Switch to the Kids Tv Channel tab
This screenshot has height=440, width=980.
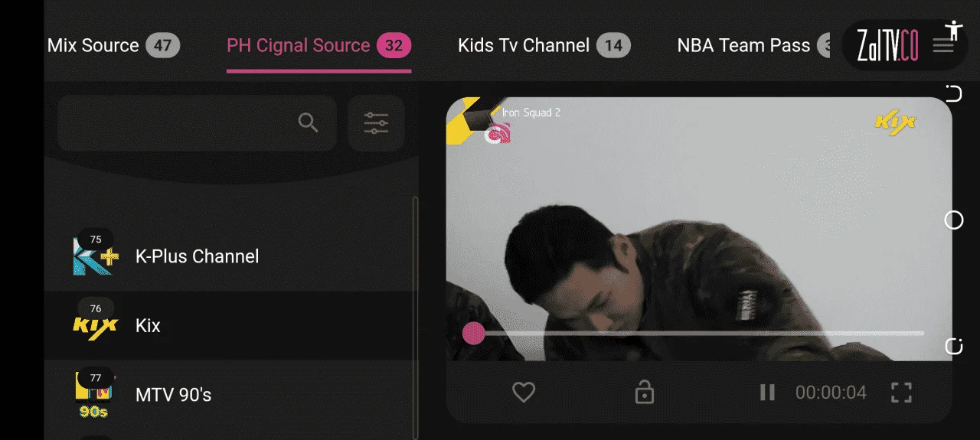(544, 45)
